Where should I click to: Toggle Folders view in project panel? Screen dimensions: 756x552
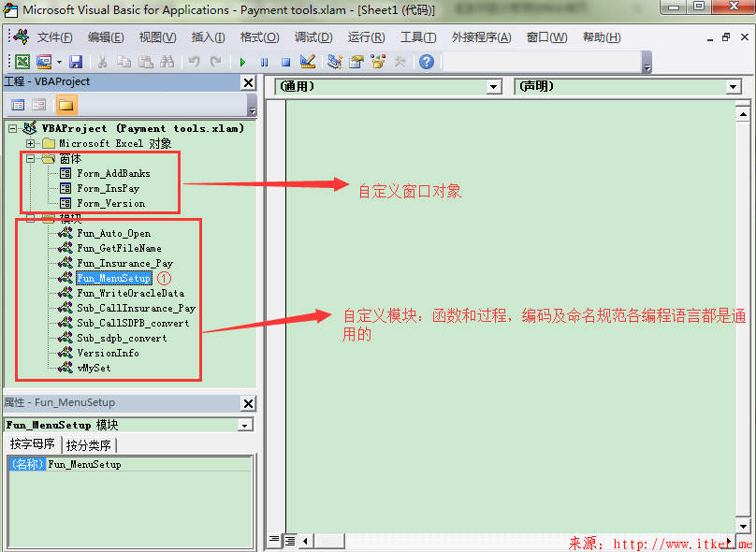(66, 105)
